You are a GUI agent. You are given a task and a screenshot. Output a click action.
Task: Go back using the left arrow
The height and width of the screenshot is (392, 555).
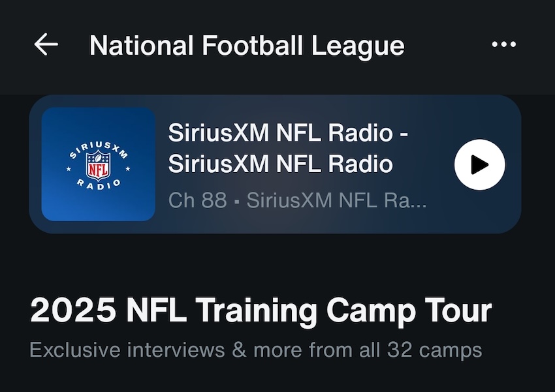(46, 45)
